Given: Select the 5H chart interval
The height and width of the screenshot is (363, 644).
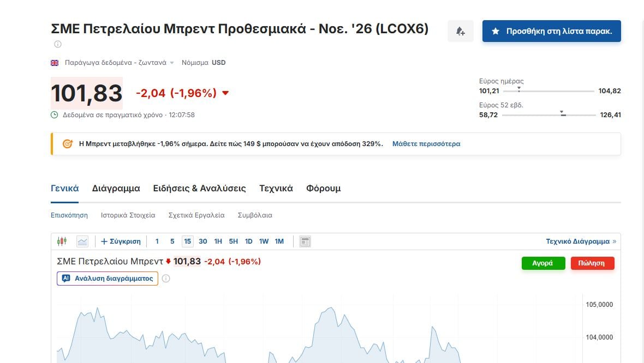Looking at the screenshot, I should click(233, 241).
